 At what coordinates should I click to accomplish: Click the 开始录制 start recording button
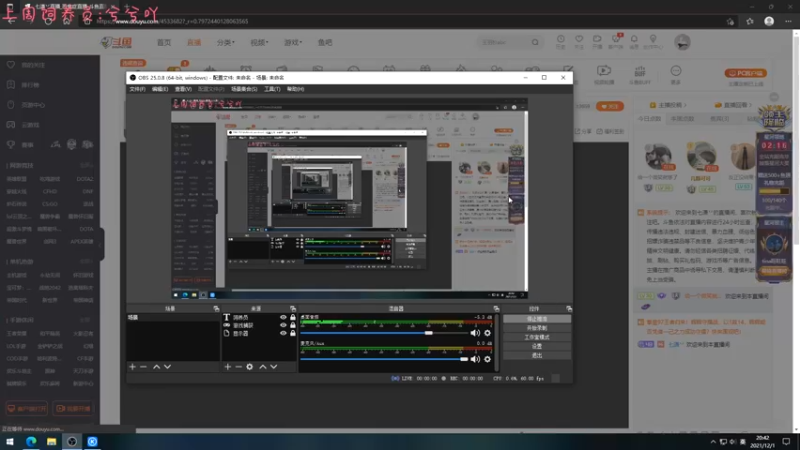537,328
